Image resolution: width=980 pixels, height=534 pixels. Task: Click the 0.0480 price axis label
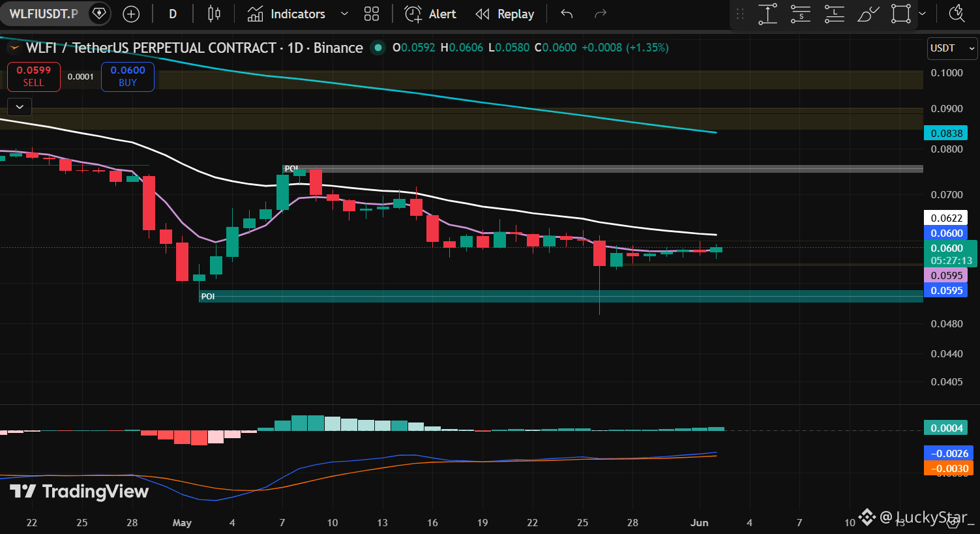[947, 323]
